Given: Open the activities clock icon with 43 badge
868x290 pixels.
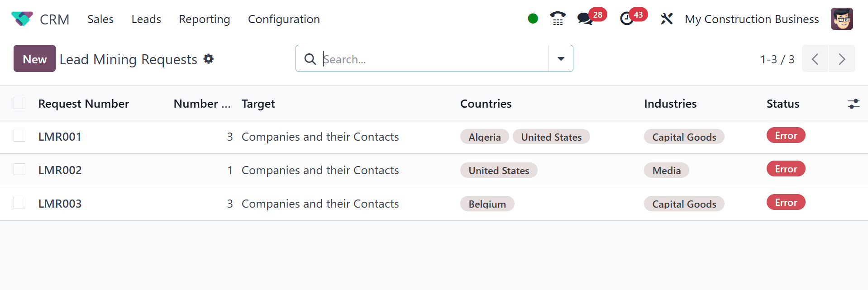Looking at the screenshot, I should [x=627, y=19].
